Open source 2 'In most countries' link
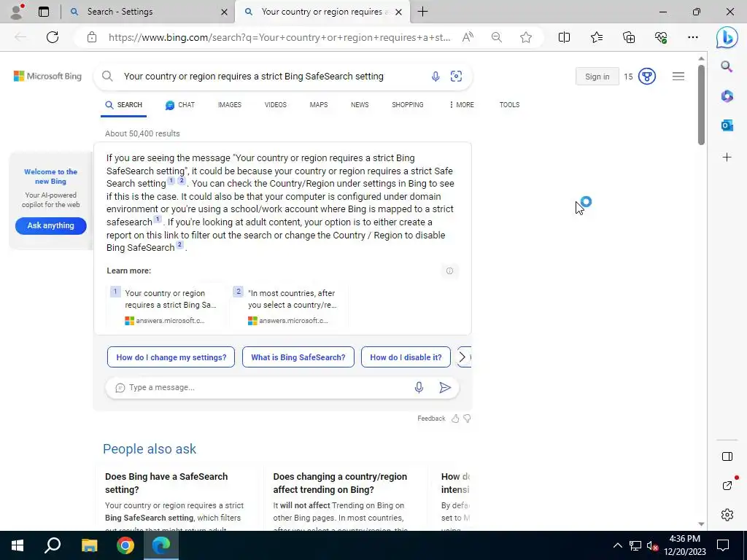 click(x=287, y=307)
